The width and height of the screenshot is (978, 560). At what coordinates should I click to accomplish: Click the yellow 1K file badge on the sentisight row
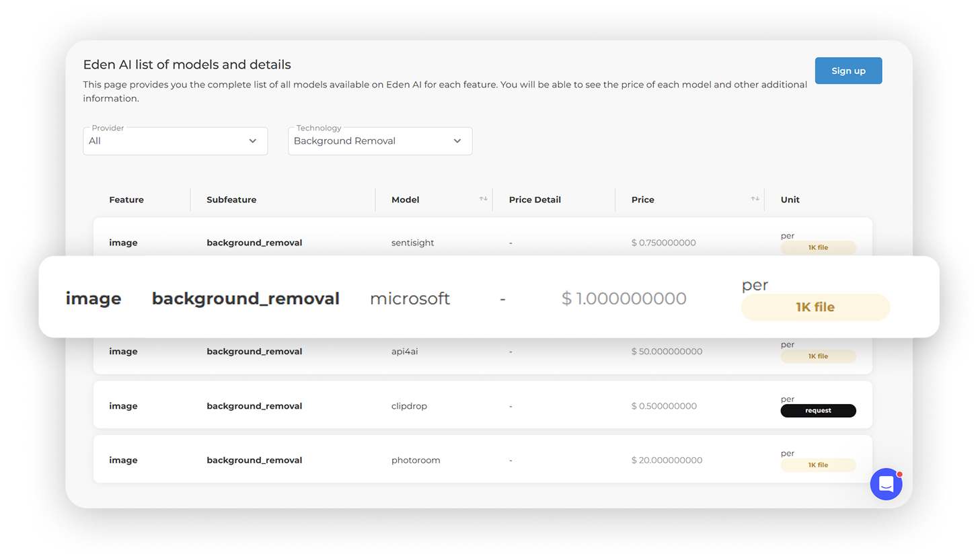point(818,247)
